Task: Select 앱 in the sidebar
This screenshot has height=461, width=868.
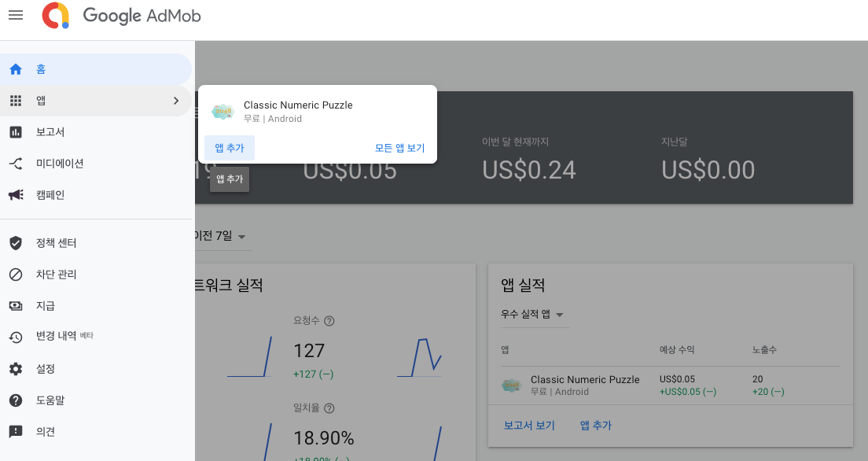Action: pos(96,100)
